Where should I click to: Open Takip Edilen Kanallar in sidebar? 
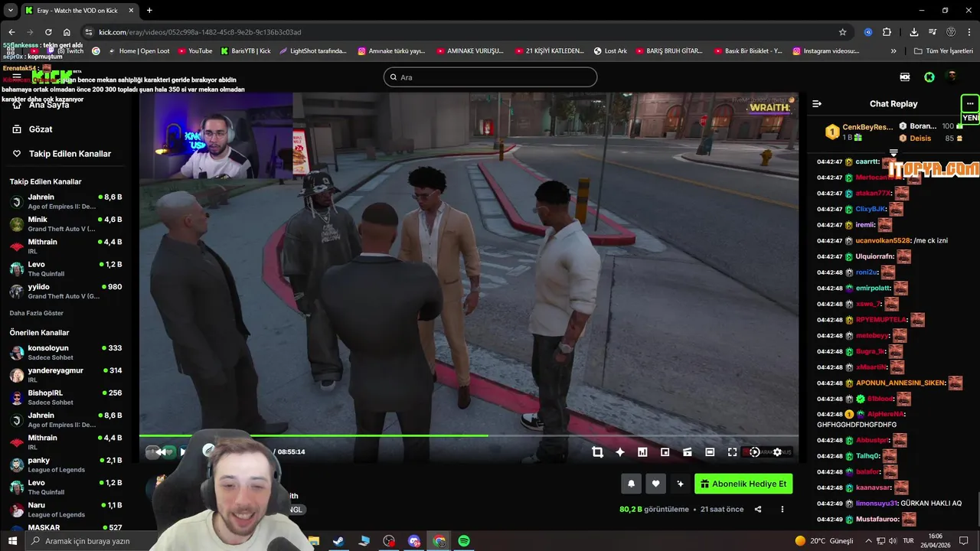click(x=70, y=154)
